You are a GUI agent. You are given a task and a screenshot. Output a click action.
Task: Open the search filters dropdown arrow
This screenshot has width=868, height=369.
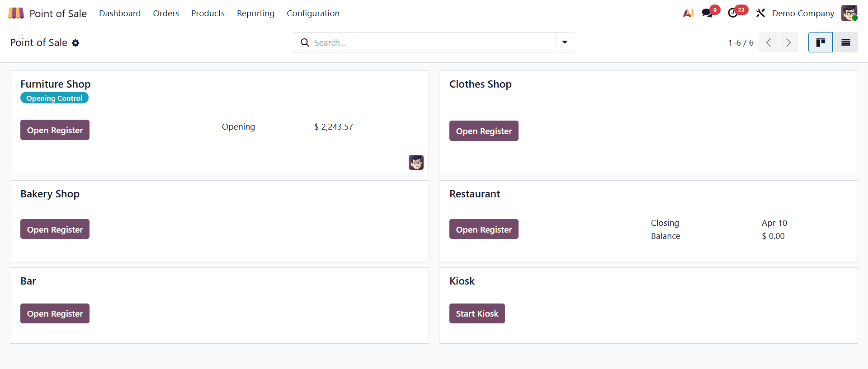click(x=564, y=42)
